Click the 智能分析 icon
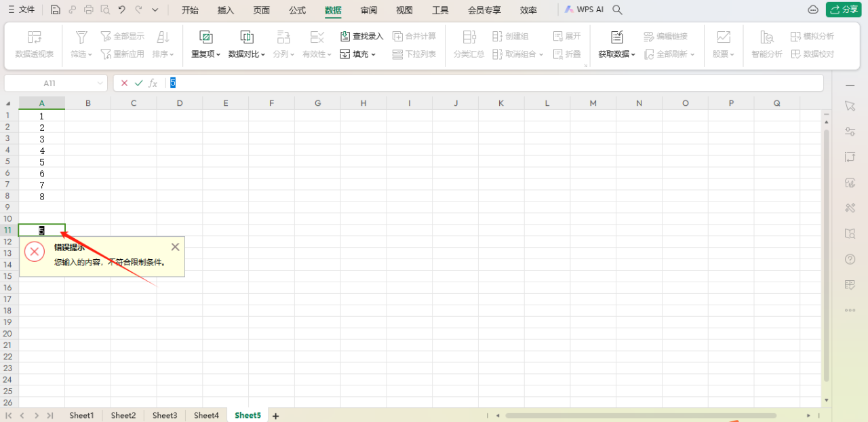This screenshot has height=422, width=868. pos(767,37)
